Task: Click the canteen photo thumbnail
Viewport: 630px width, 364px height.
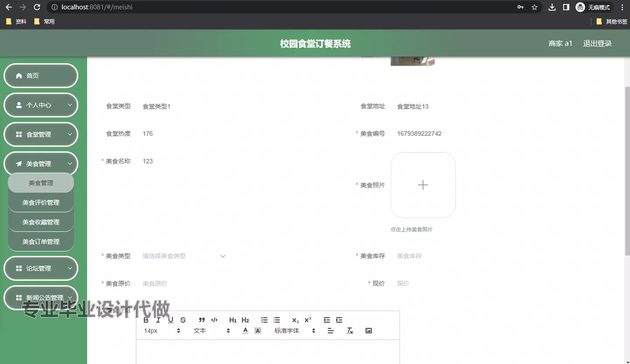Action: [x=413, y=61]
